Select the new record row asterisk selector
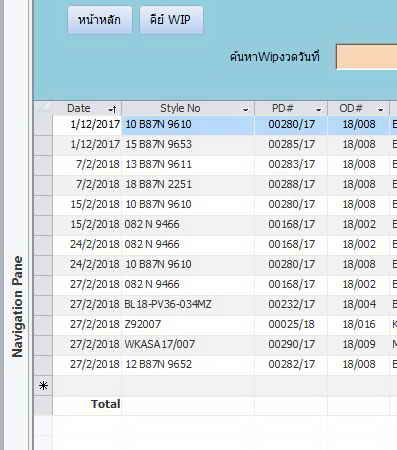The height and width of the screenshot is (450, 397). 43,386
